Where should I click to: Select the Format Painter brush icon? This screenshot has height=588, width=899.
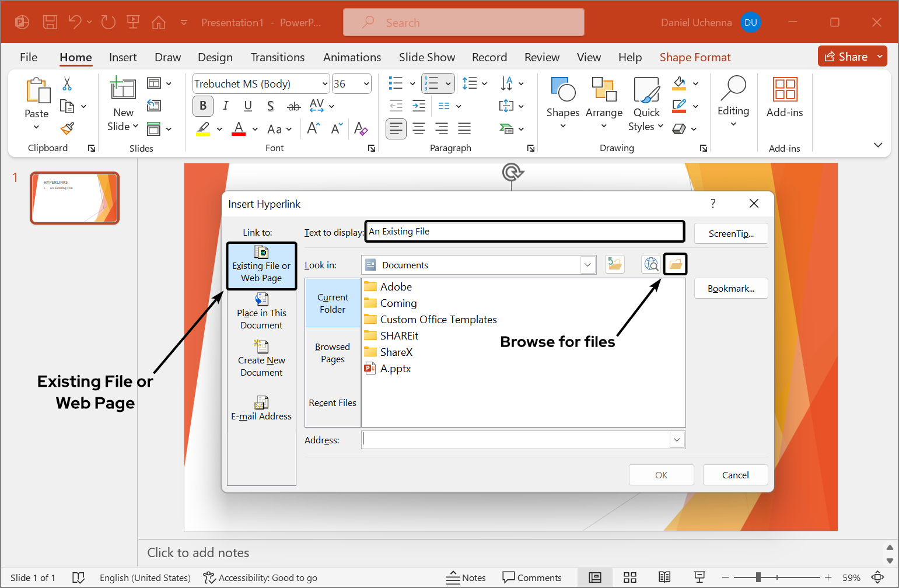67,128
